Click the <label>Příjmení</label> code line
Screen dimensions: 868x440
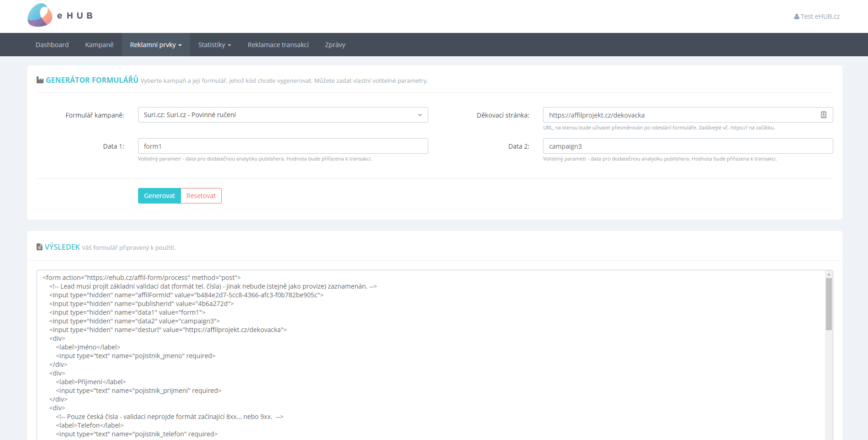tap(91, 382)
